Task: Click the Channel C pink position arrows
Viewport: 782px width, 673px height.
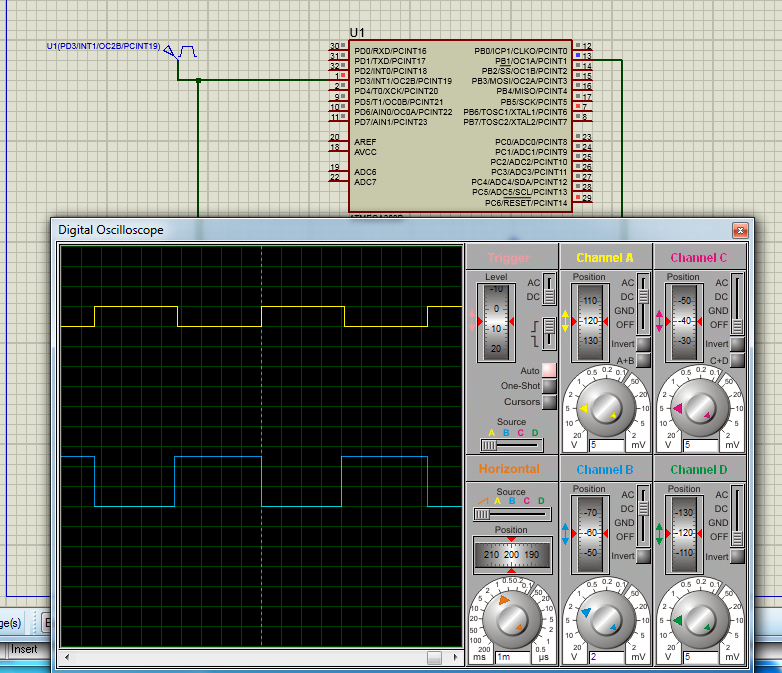Action: pyautogui.click(x=659, y=321)
